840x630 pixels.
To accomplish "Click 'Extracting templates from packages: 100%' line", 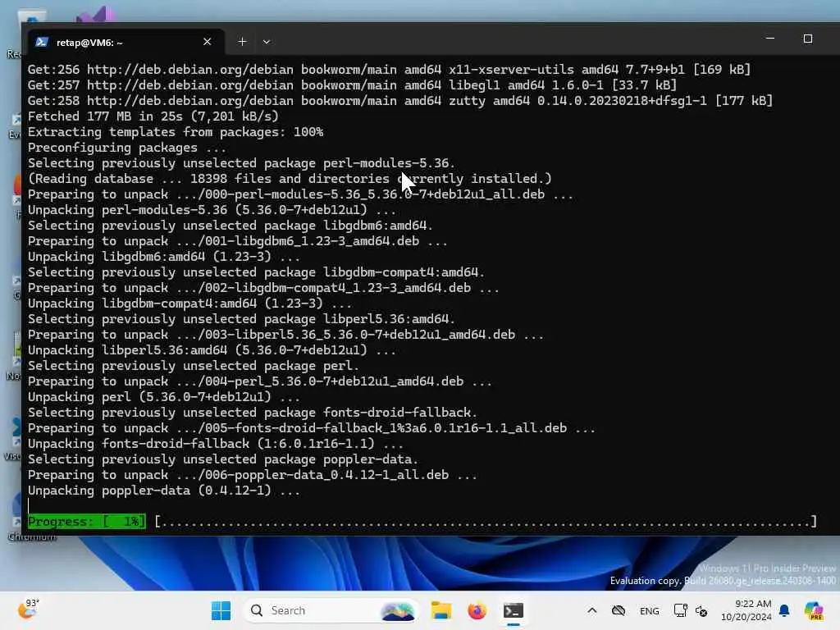I will tap(176, 132).
